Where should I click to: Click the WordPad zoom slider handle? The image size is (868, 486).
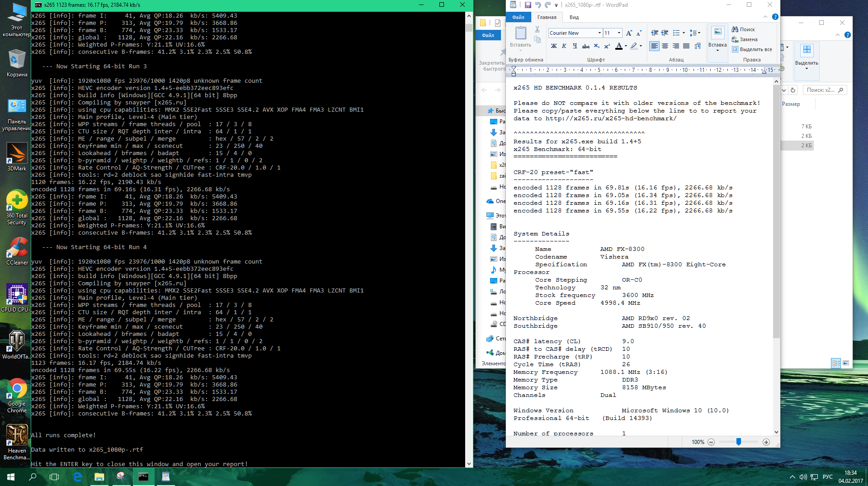(x=738, y=442)
